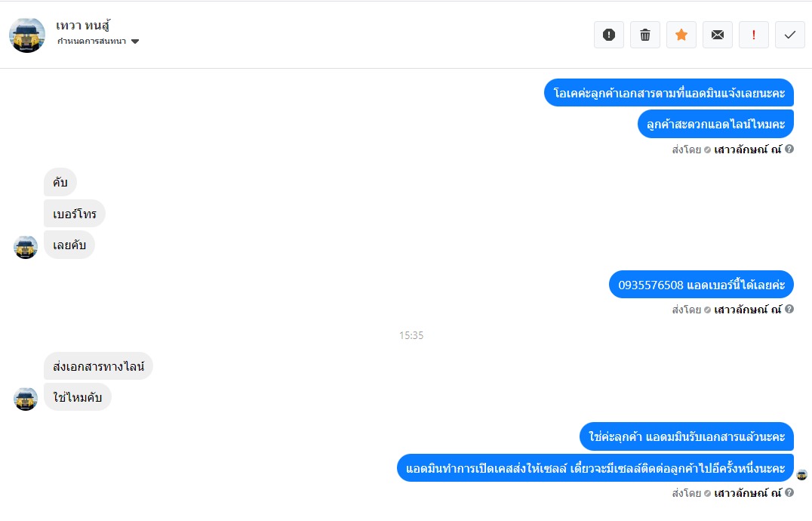Open the กำหนดการสนทนา dropdown arrow
Screen dimensions: 812x521
coord(135,42)
